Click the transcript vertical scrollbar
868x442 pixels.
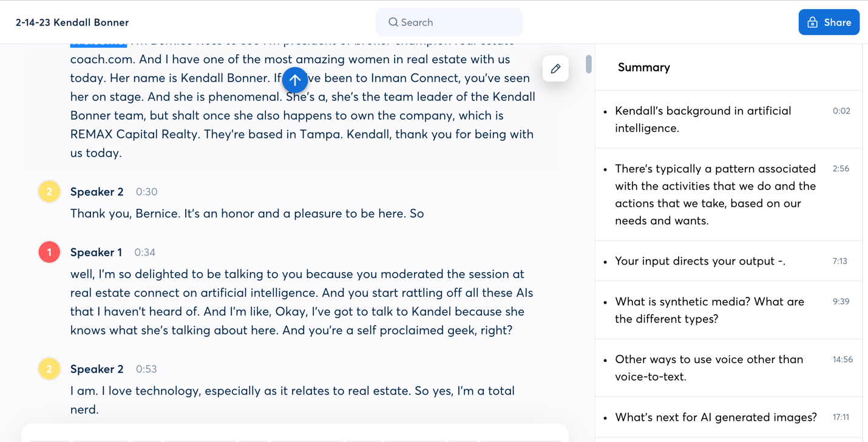[x=588, y=64]
